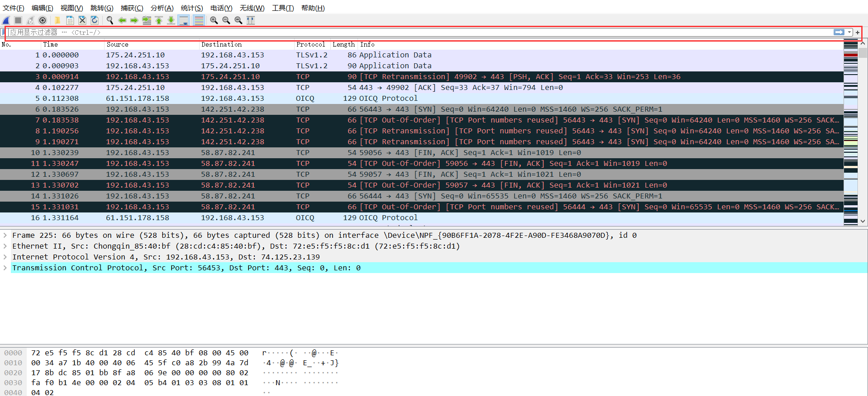Open the 编辑(E) menu
The image size is (868, 396).
(x=43, y=8)
